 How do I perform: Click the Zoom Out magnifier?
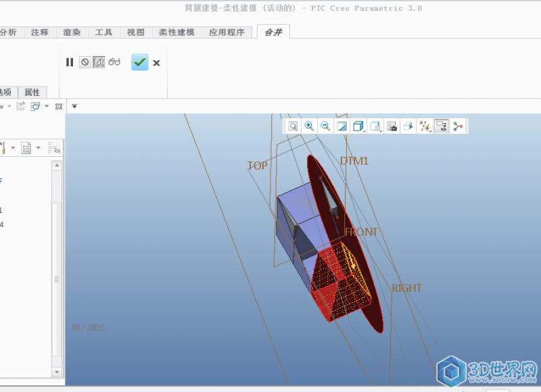[325, 126]
